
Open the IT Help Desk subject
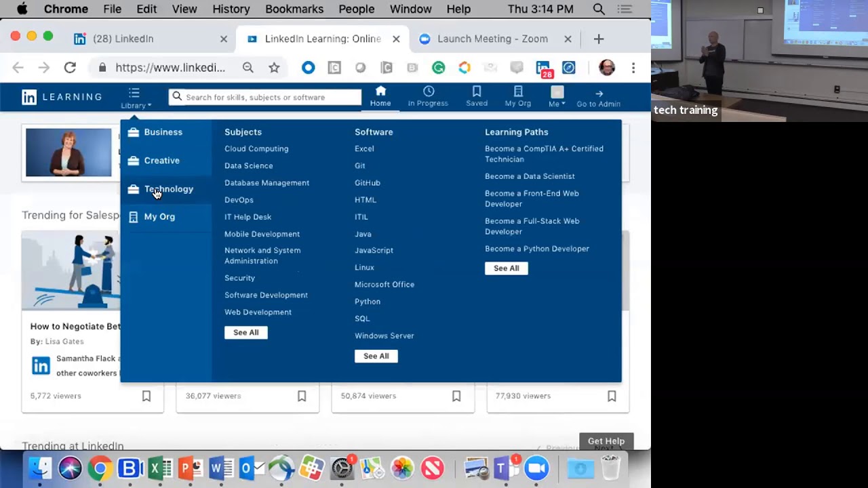point(248,217)
